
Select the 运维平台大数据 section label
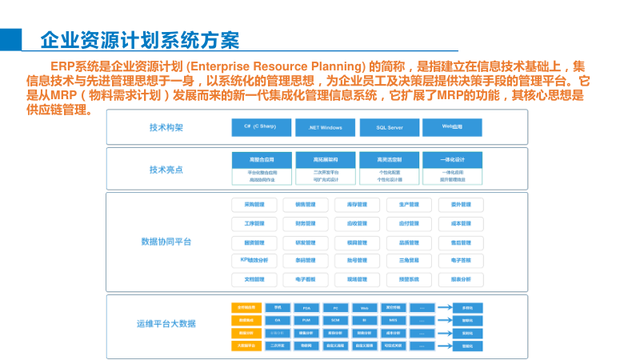coord(166,324)
